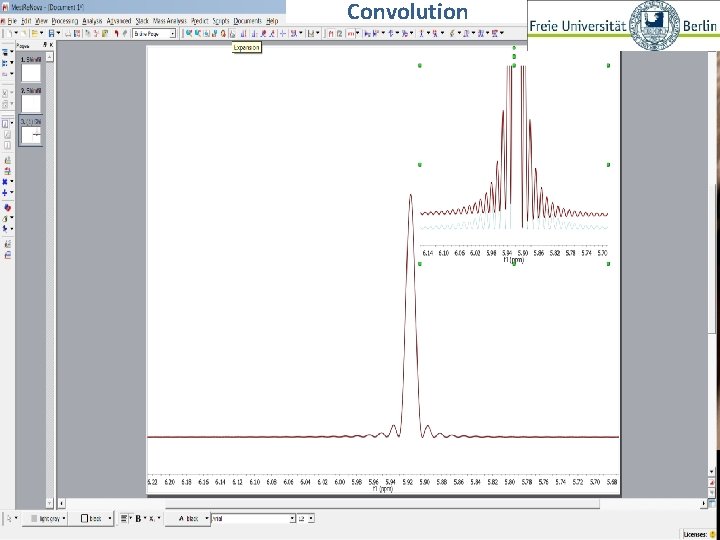Click the Zoom In magnifier icon
The image size is (720, 540).
coord(188,33)
